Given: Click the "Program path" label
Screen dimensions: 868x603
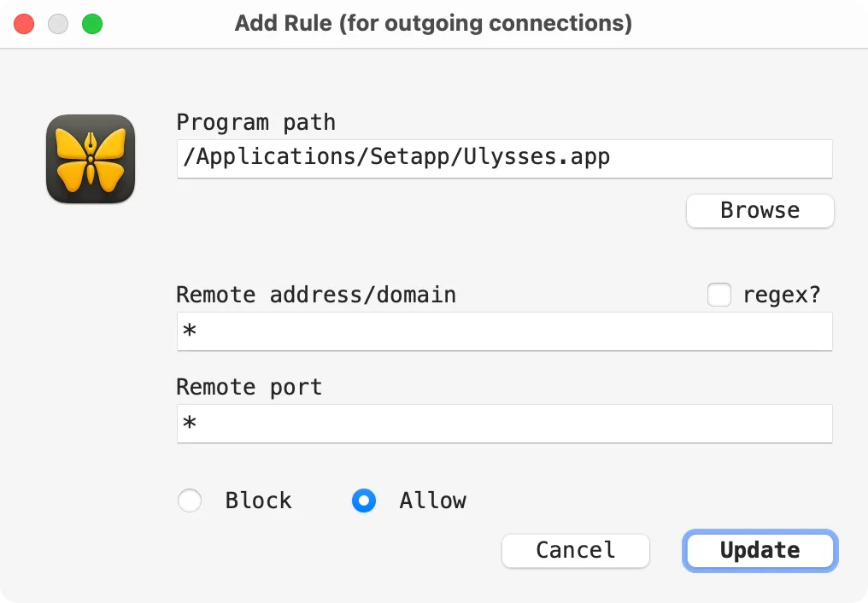Looking at the screenshot, I should click(x=255, y=122).
